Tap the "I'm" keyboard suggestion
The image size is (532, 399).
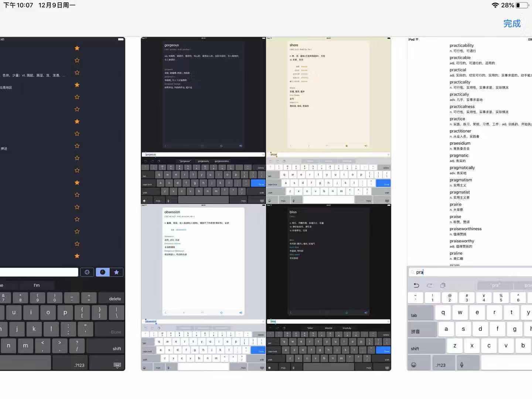(37, 285)
